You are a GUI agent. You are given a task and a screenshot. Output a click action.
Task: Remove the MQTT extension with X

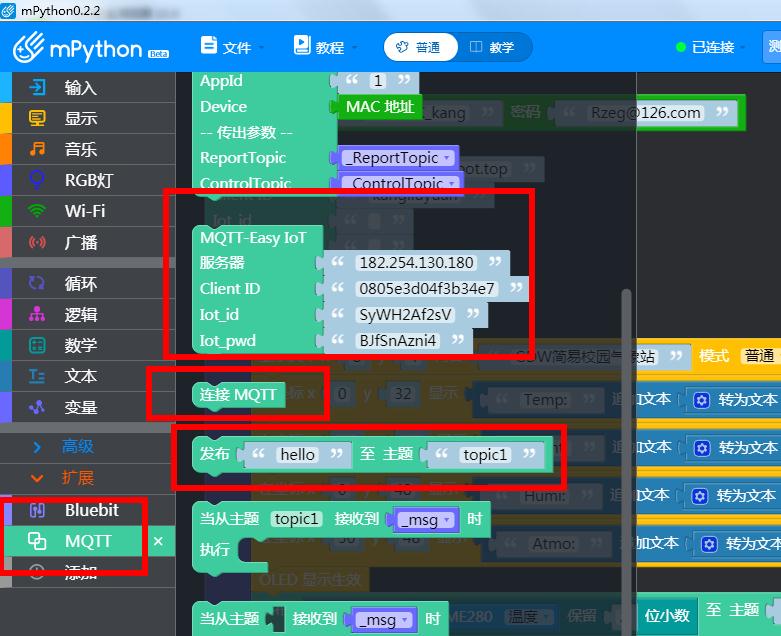pos(158,541)
